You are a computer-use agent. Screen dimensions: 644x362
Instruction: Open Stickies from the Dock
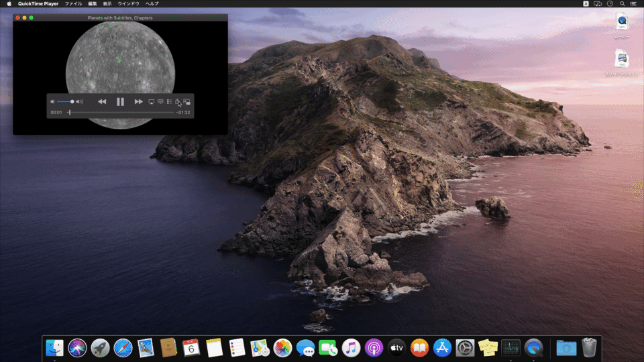(488, 348)
